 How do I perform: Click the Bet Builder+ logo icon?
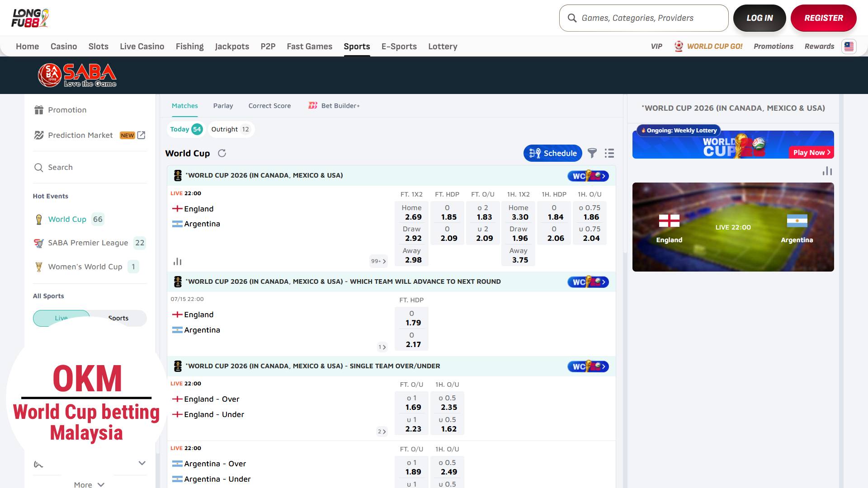pos(313,105)
